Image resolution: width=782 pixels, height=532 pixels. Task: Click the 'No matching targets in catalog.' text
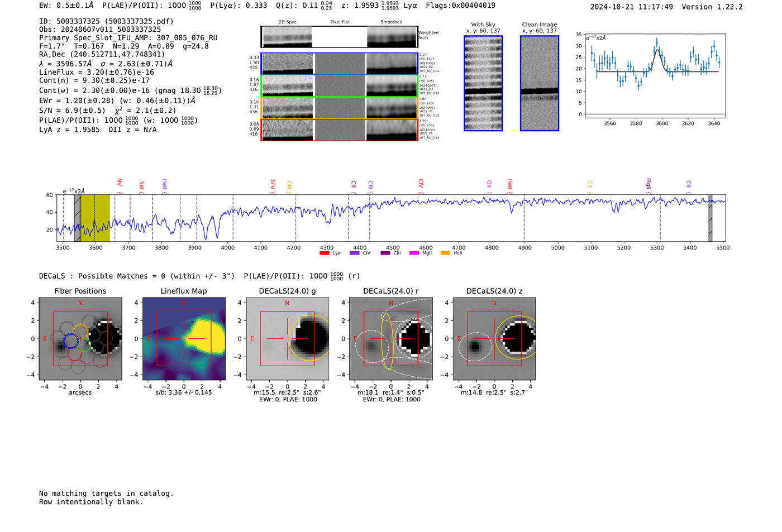106,493
